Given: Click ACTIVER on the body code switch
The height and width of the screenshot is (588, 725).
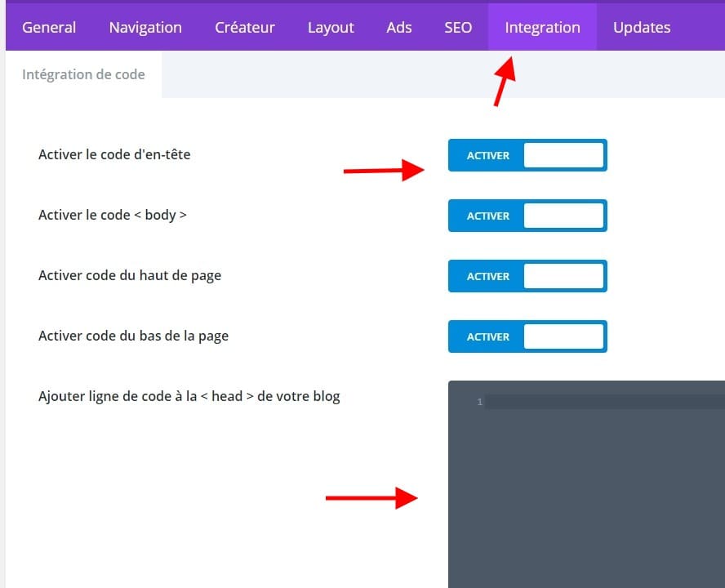Looking at the screenshot, I should (487, 216).
